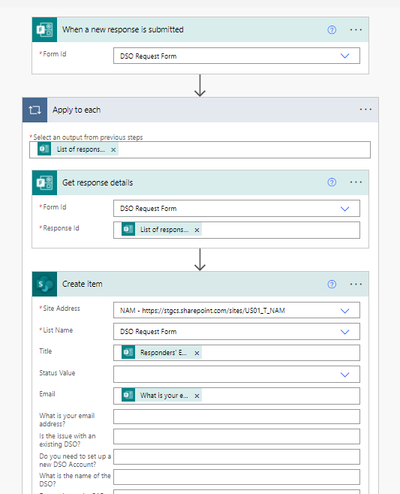Click the 'Select an output' input field

pos(200,150)
